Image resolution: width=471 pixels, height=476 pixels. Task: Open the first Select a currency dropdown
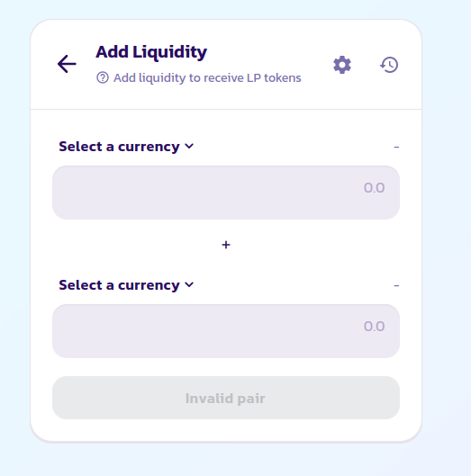126,147
